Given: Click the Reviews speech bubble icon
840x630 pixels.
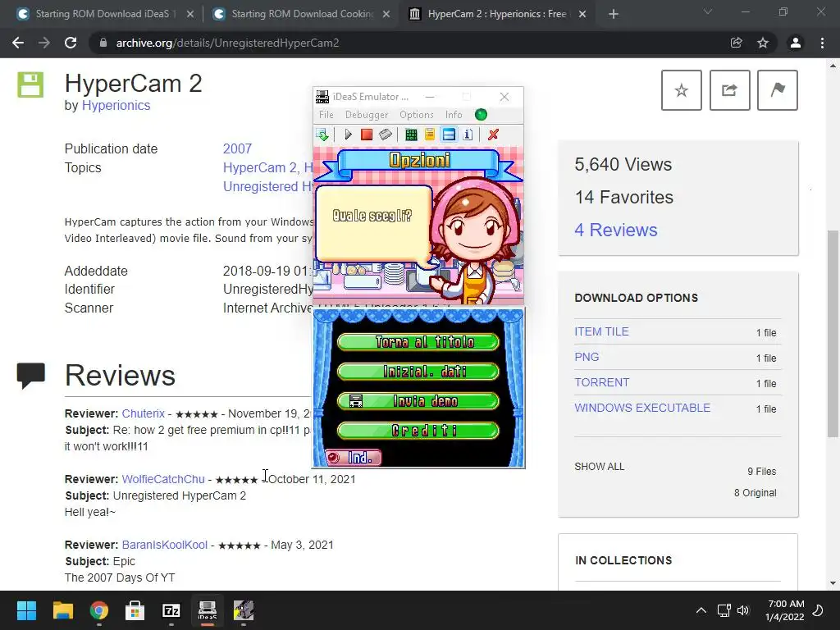Looking at the screenshot, I should 31,374.
